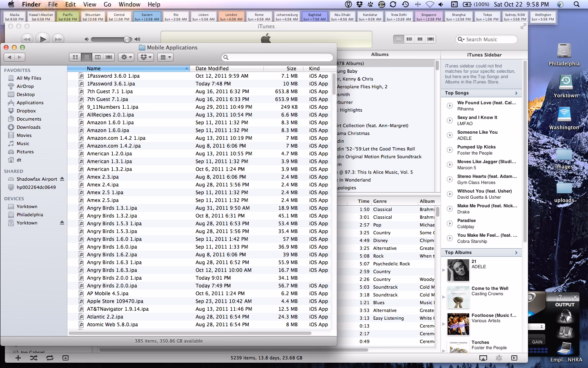Click the Time Machine menu bar icon
Screen dimensions: 588x368
405,4
